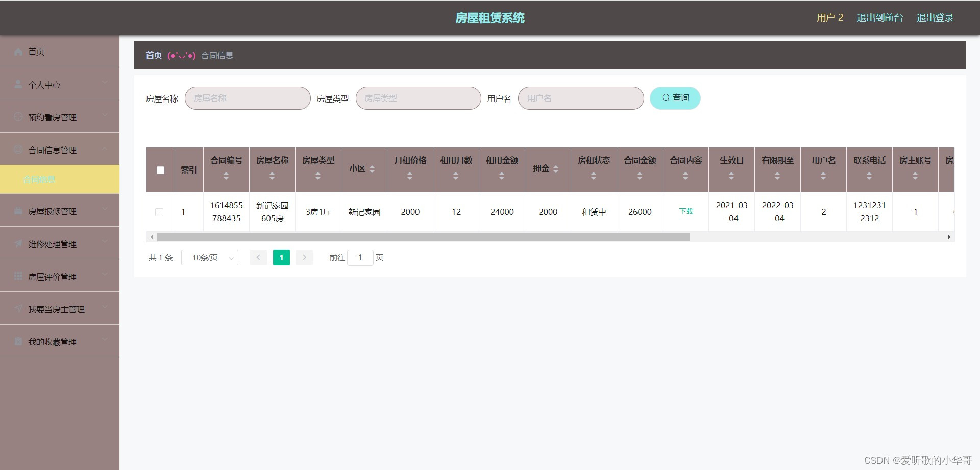
Task: Tick the select-all checkbox in table header
Action: pyautogui.click(x=160, y=170)
